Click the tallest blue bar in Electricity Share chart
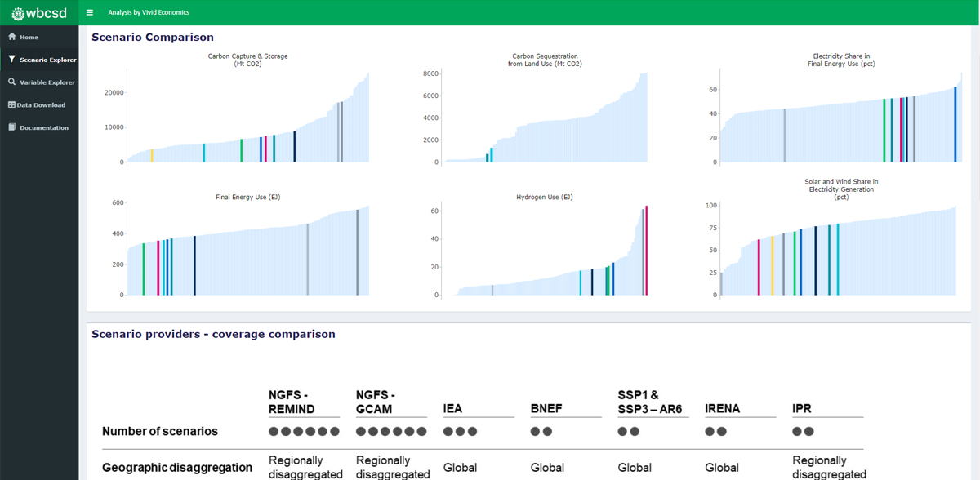The width and height of the screenshot is (980, 480). [955, 124]
